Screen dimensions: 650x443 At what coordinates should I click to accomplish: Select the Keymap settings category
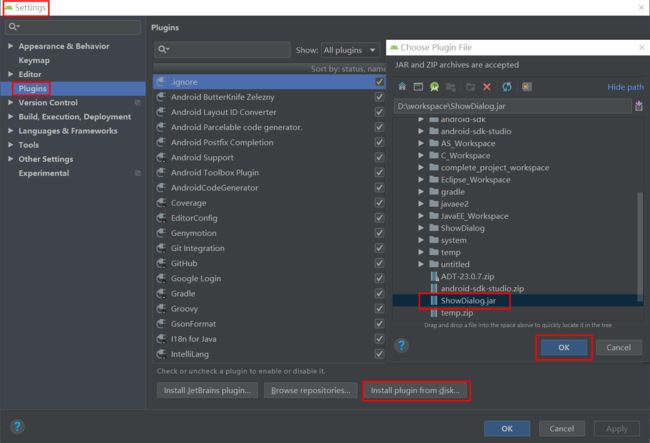[34, 61]
